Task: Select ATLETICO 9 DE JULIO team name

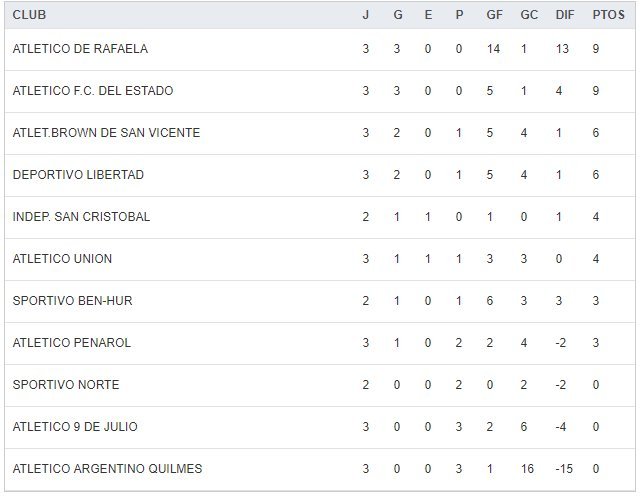Action: tap(75, 427)
